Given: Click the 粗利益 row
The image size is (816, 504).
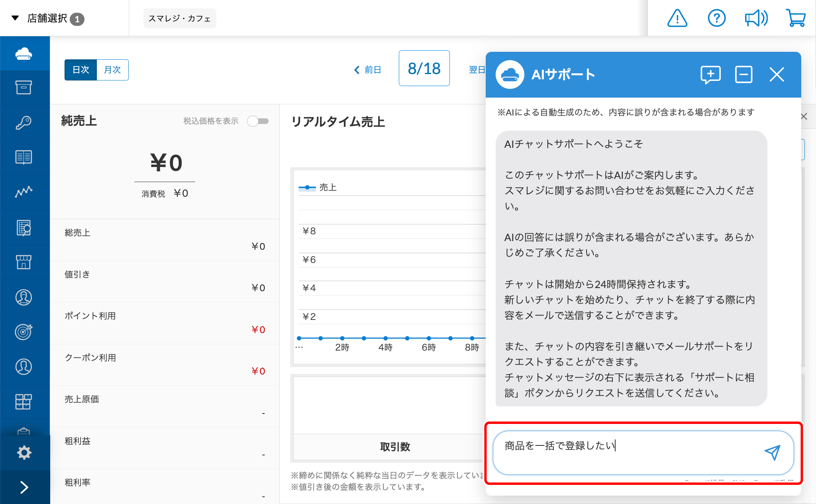Looking at the screenshot, I should 165,448.
